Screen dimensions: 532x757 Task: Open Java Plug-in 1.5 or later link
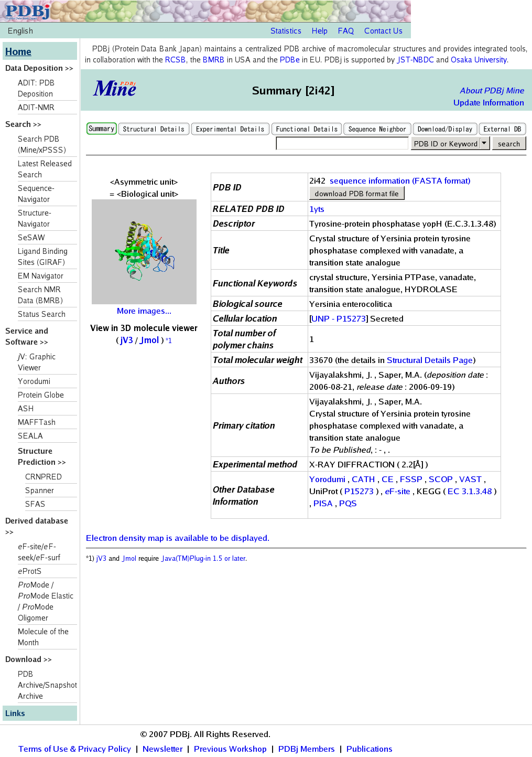coord(203,558)
